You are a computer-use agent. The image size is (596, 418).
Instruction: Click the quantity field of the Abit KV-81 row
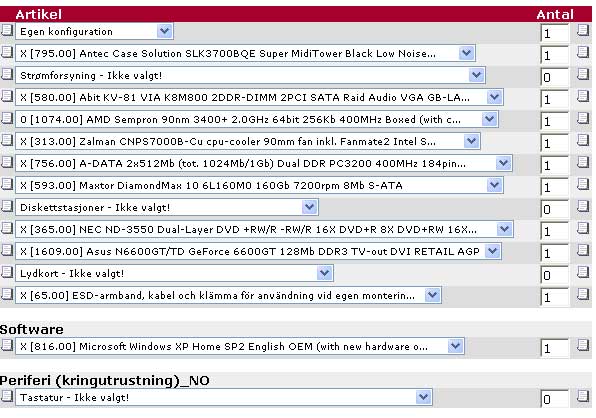point(555,100)
